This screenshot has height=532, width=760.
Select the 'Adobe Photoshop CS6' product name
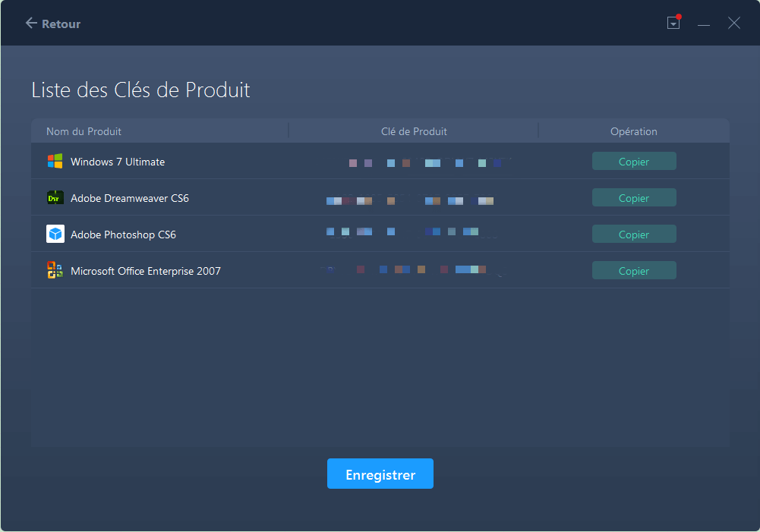[123, 235]
